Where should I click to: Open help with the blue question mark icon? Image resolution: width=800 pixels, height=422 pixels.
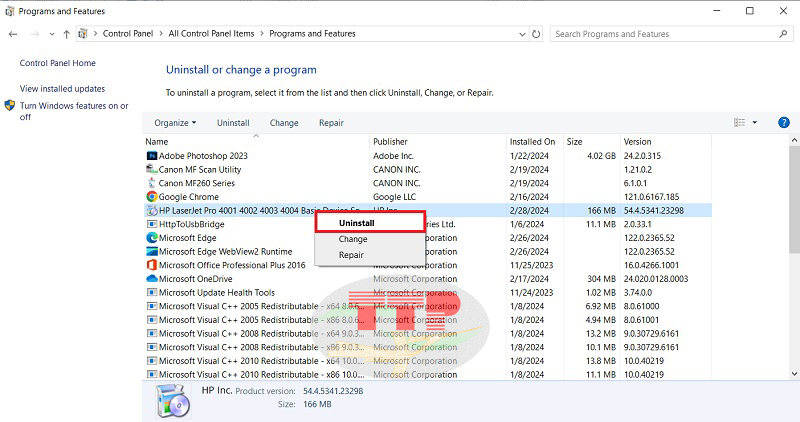[x=784, y=122]
